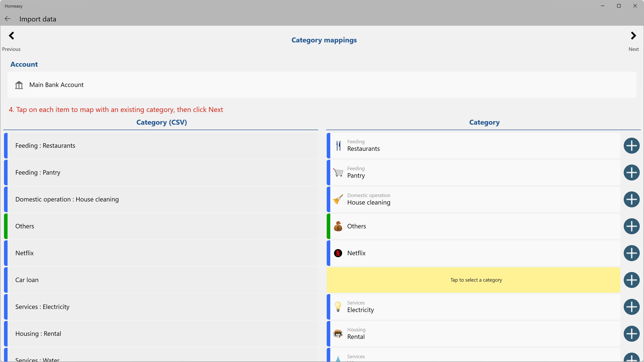Image resolution: width=644 pixels, height=362 pixels.
Task: Go to Previous step chevron
Action: click(11, 36)
